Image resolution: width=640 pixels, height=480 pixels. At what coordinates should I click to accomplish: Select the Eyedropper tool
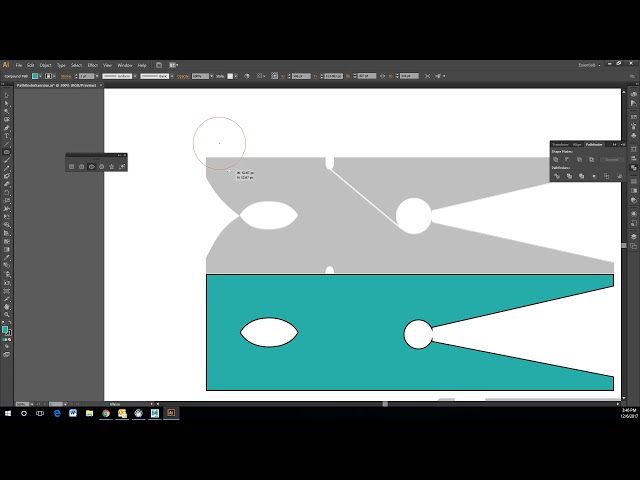(7, 258)
